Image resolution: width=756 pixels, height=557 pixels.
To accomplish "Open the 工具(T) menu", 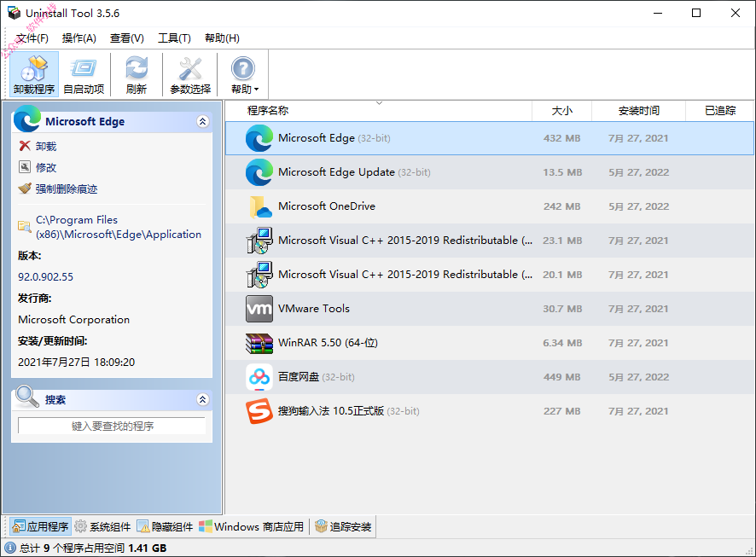I will [x=175, y=38].
